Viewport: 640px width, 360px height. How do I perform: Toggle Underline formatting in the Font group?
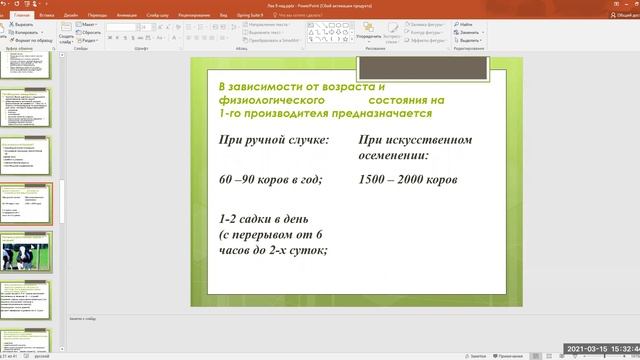tap(125, 38)
